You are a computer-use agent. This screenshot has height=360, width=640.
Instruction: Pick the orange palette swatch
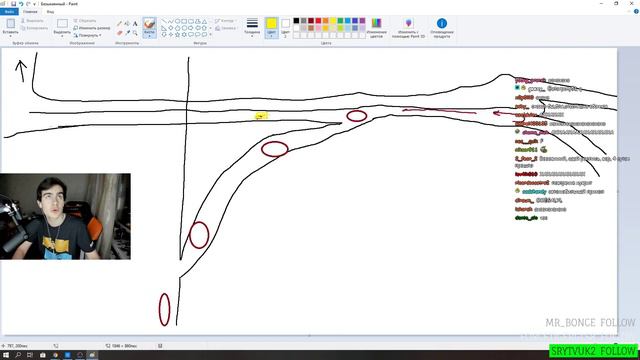point(326,21)
